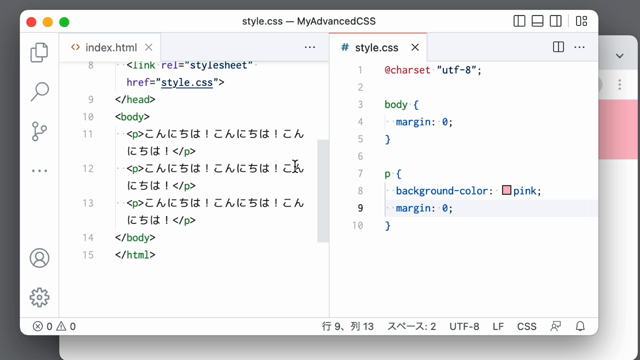Click the feedback icon in status bar
The height and width of the screenshot is (360, 640).
coord(556,327)
